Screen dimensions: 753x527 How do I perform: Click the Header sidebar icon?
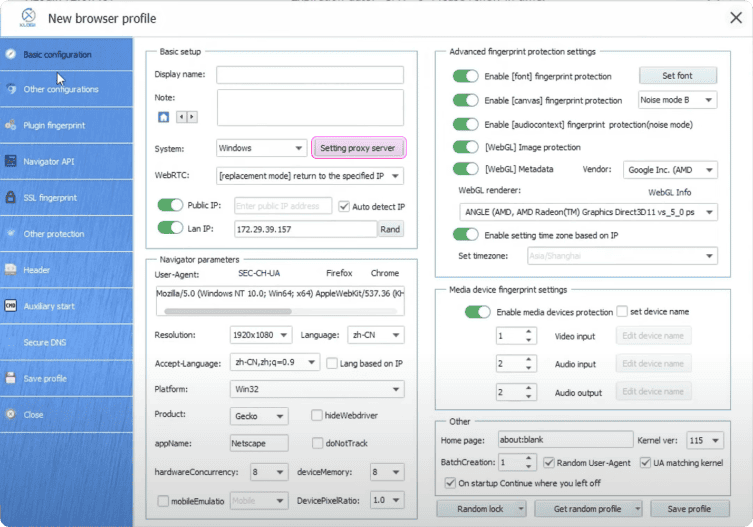tap(11, 270)
